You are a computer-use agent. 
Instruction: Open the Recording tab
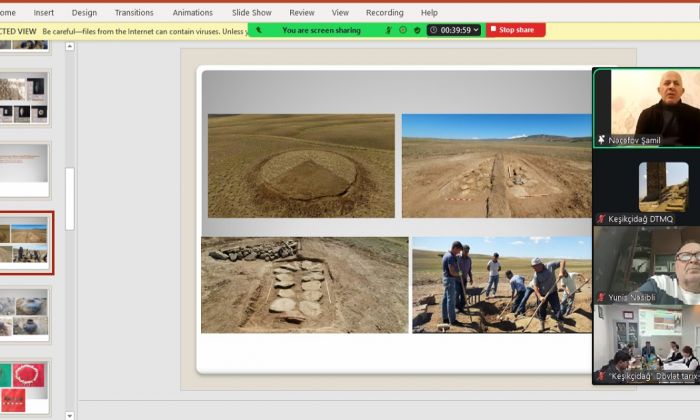(384, 13)
